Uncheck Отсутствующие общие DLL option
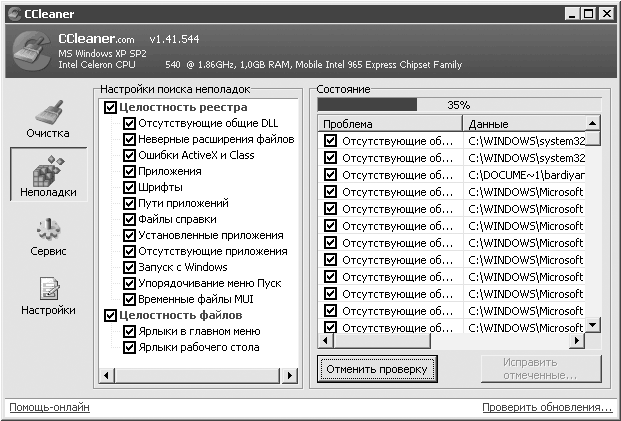This screenshot has height=421, width=621. tap(129, 124)
